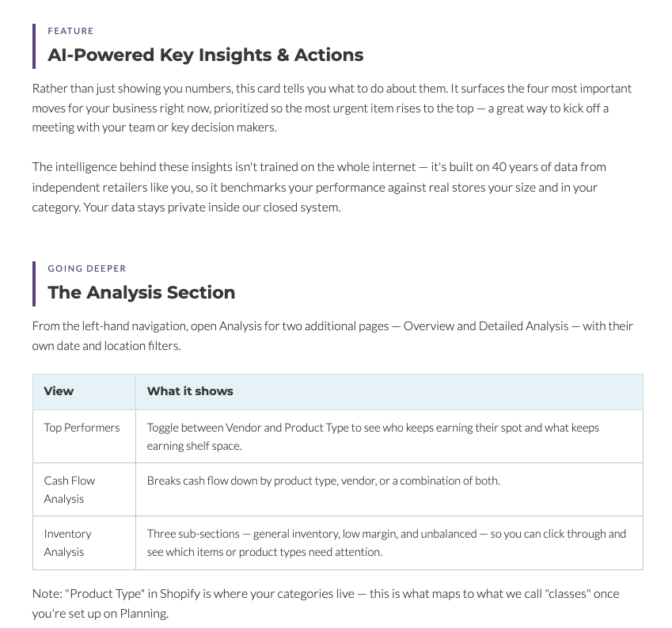Click the Top Performers description about Vendor toggle
Image resolution: width=672 pixels, height=628 pixels.
pos(373,436)
